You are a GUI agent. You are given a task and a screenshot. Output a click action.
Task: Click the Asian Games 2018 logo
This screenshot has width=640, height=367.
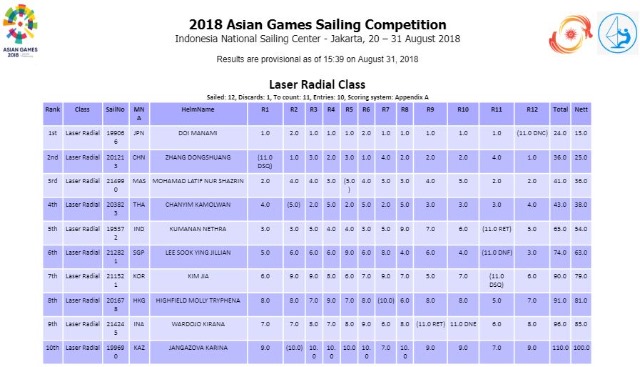coord(20,31)
